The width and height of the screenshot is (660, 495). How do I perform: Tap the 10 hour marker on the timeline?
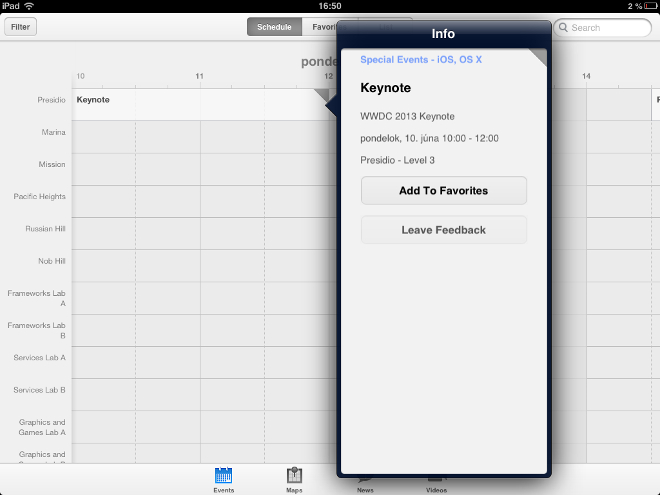80,76
